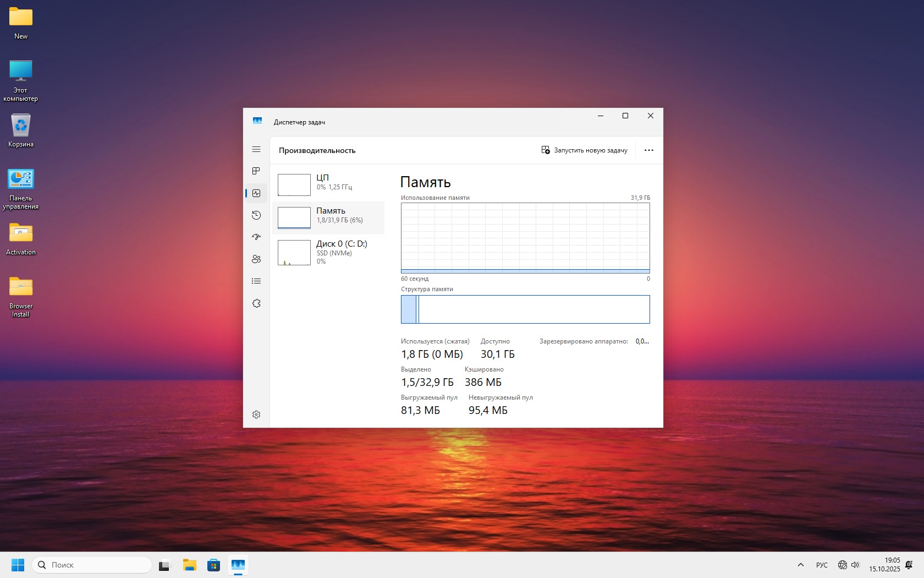Open Microsoft Store from the taskbar
This screenshot has height=578, width=924.
[x=213, y=565]
